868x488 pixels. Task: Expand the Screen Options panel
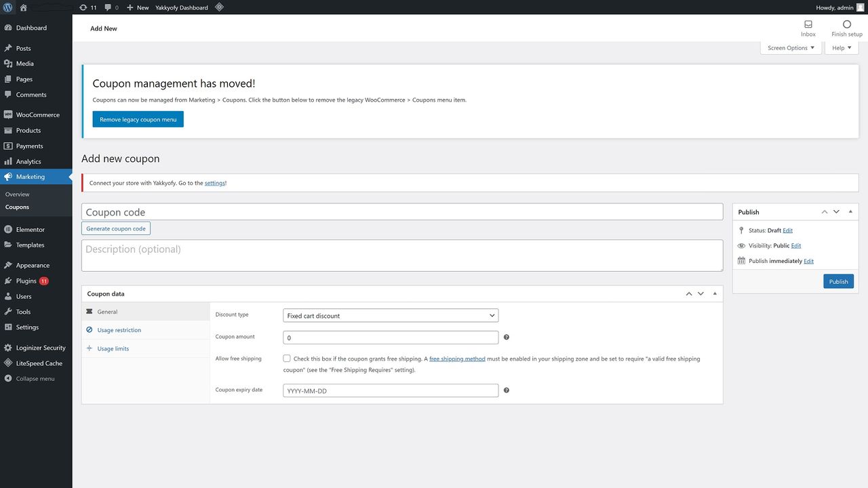pos(791,48)
